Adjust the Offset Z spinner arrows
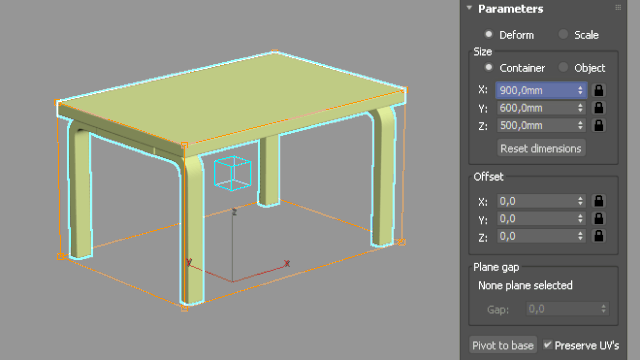The height and width of the screenshot is (360, 640). [580, 236]
